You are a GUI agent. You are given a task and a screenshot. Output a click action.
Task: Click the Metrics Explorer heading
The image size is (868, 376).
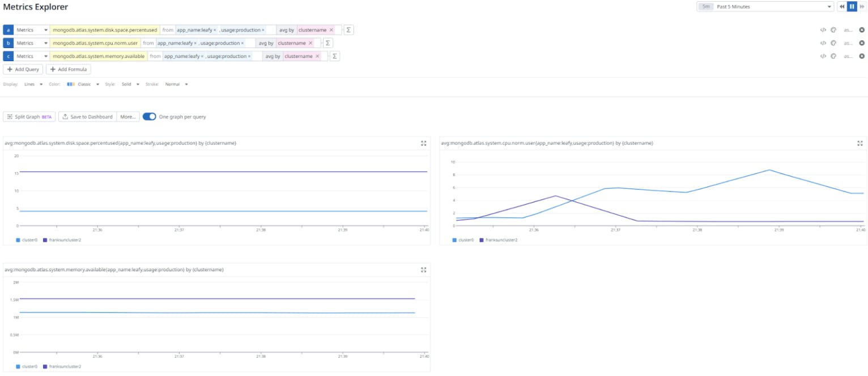[x=35, y=7]
